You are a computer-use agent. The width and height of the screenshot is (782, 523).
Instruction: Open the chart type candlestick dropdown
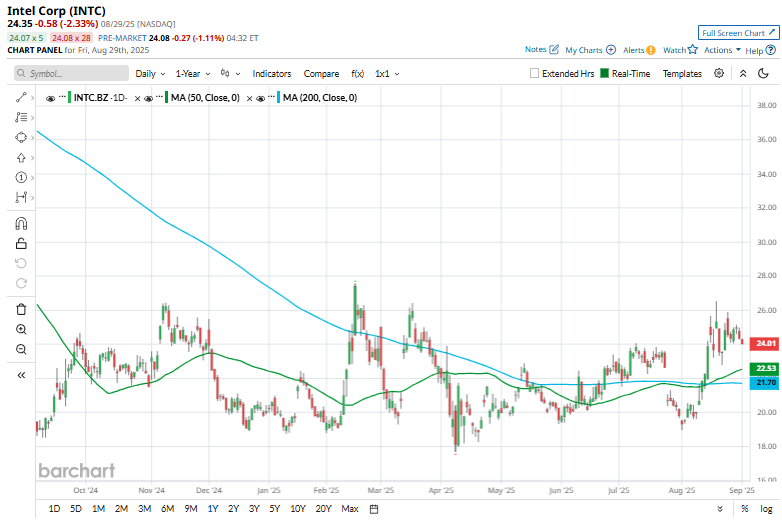[230, 73]
